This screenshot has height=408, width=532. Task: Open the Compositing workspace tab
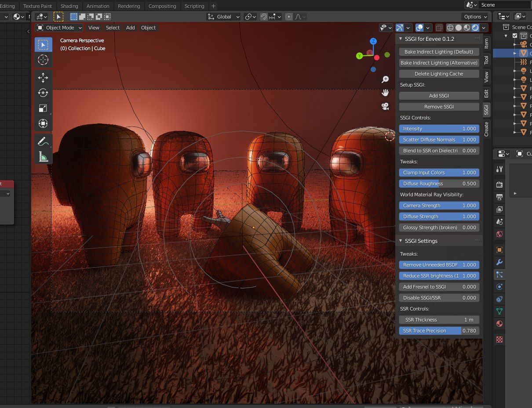coord(162,6)
